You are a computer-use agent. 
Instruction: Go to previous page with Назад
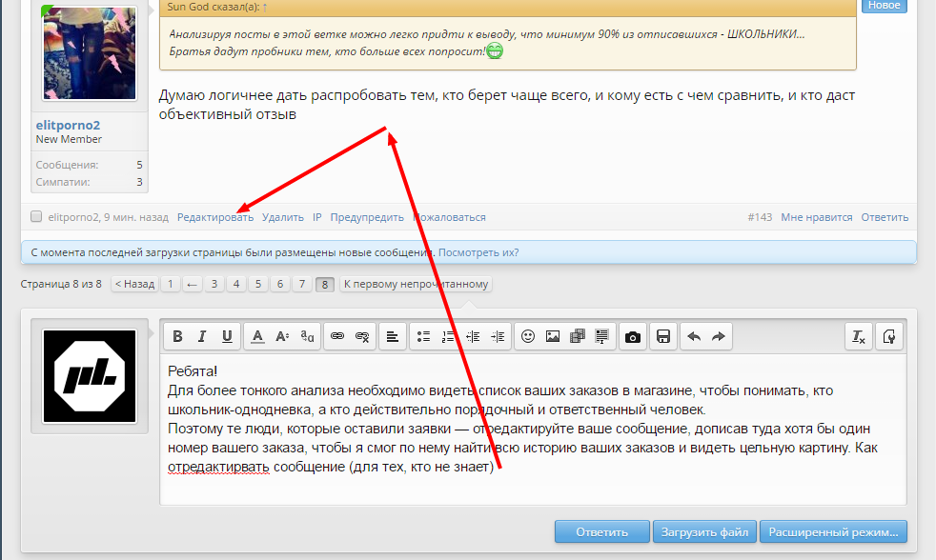134,284
